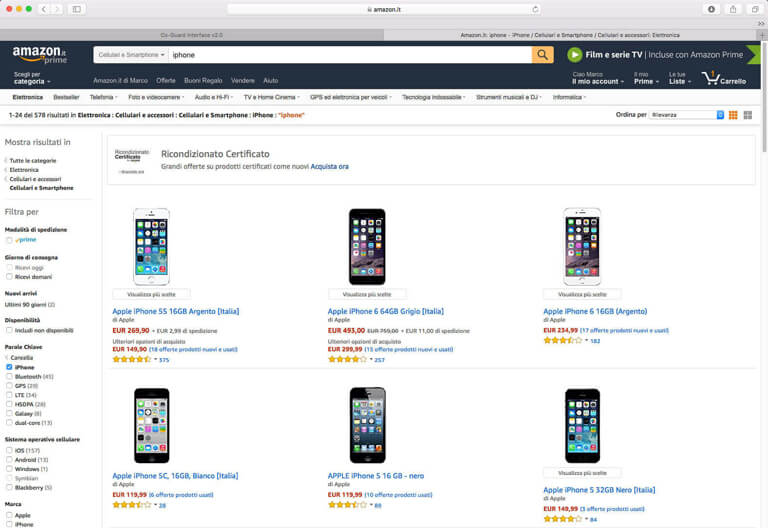Reload the page from the address bar

536,9
